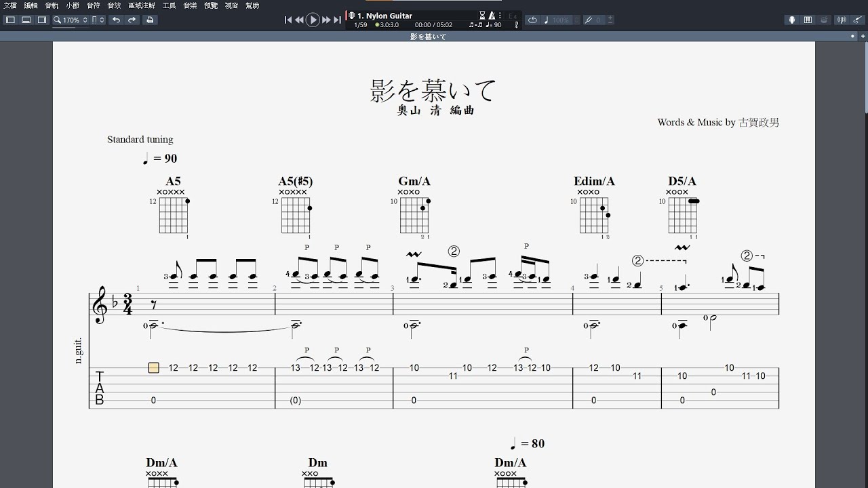Click the tempo marking = 80
This screenshot has height=488, width=868.
click(528, 444)
